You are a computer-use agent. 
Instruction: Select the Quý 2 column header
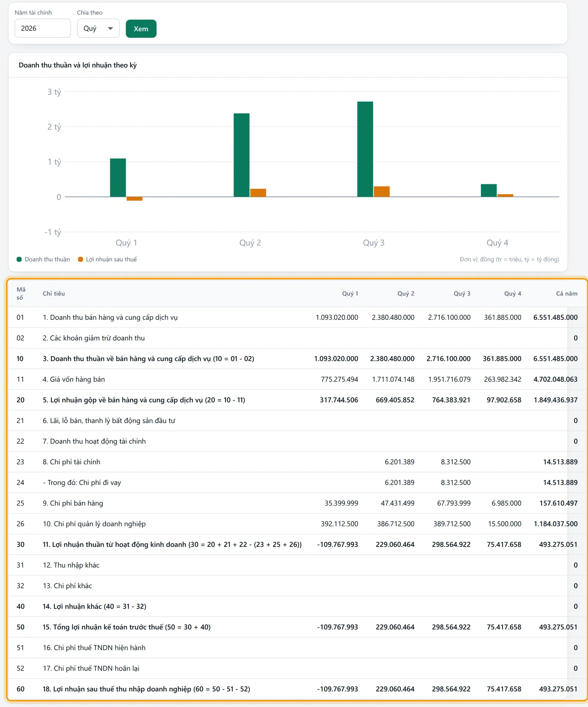(x=406, y=293)
